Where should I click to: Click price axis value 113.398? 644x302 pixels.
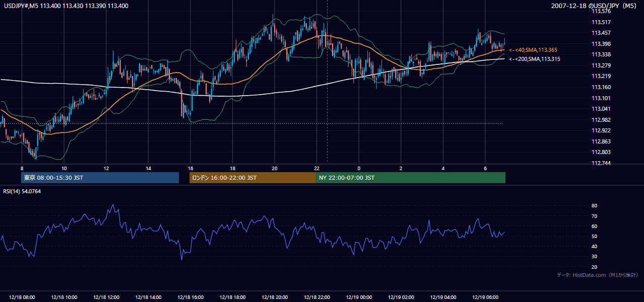click(601, 44)
